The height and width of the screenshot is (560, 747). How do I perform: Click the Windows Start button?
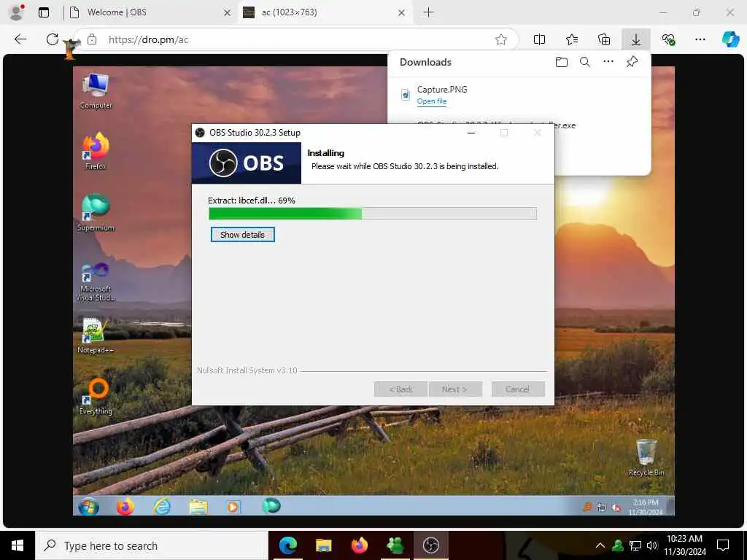pyautogui.click(x=18, y=545)
